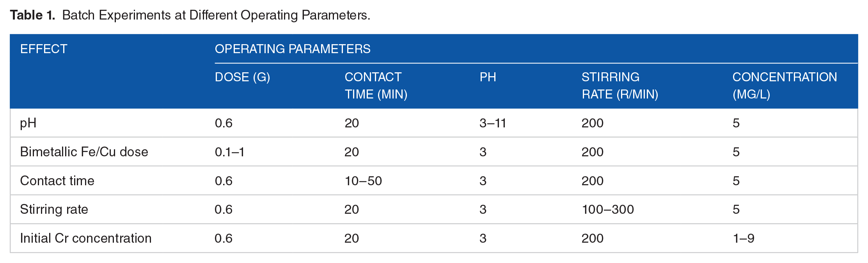Viewport: 868px width, 263px height.
Task: Click the dose value in the pH row
Action: click(x=224, y=123)
